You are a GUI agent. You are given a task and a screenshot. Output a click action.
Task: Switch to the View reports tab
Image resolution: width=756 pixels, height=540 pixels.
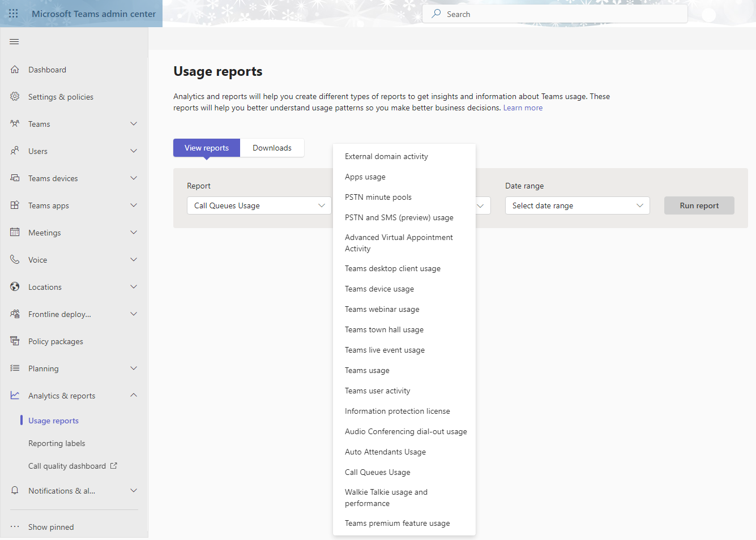207,148
